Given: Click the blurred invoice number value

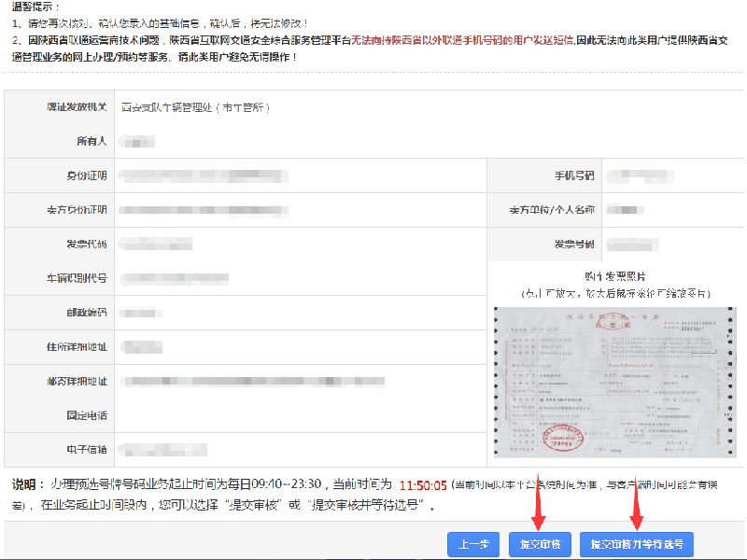Looking at the screenshot, I should (632, 245).
